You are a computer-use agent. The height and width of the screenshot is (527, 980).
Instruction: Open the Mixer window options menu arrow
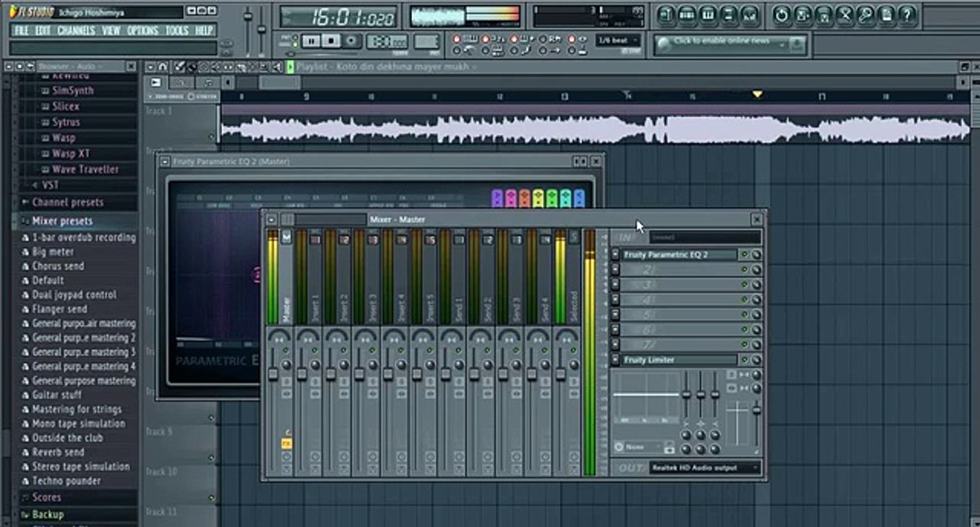coord(272,219)
